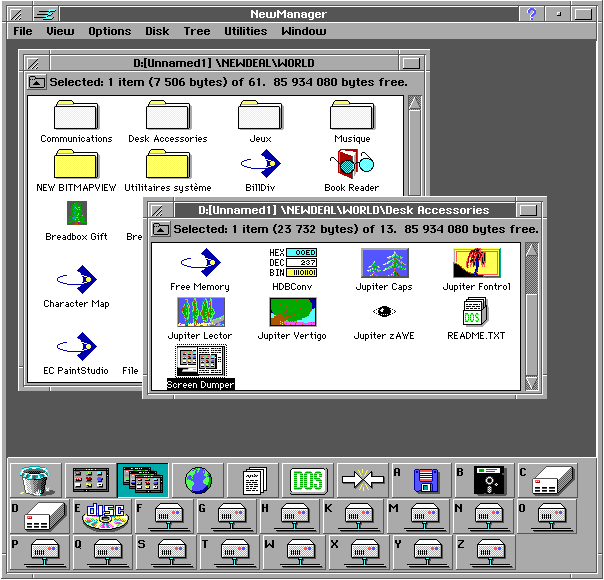
Task: Open the Utilities menu
Action: pyautogui.click(x=245, y=31)
